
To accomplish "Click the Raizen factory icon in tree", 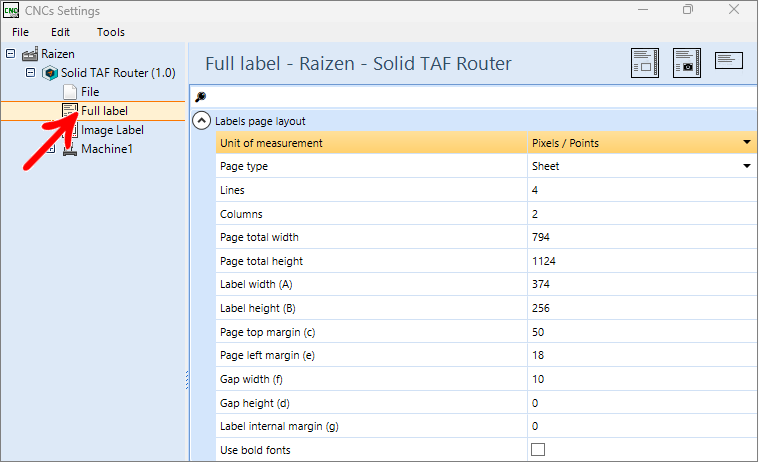I will [30, 54].
